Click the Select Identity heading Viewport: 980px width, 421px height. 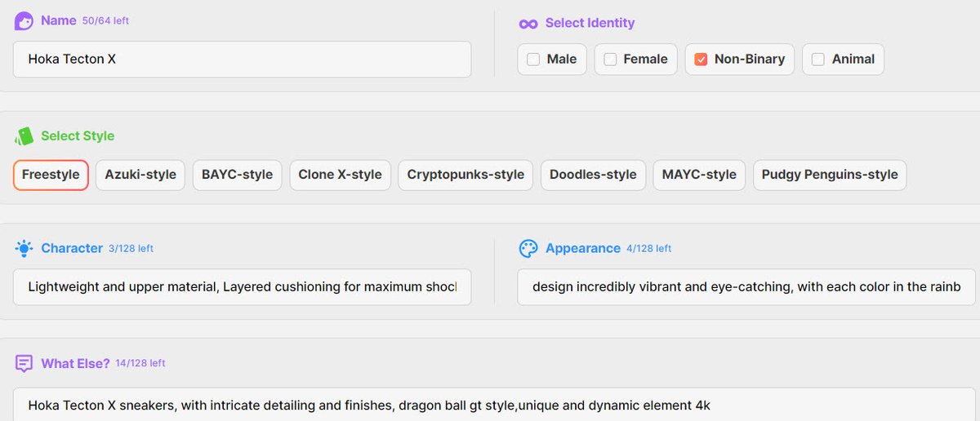[590, 23]
